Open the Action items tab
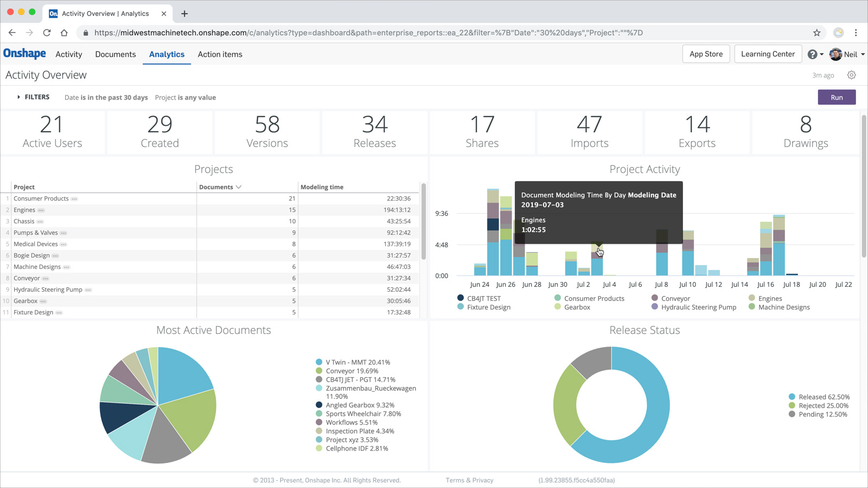868x488 pixels. [220, 54]
